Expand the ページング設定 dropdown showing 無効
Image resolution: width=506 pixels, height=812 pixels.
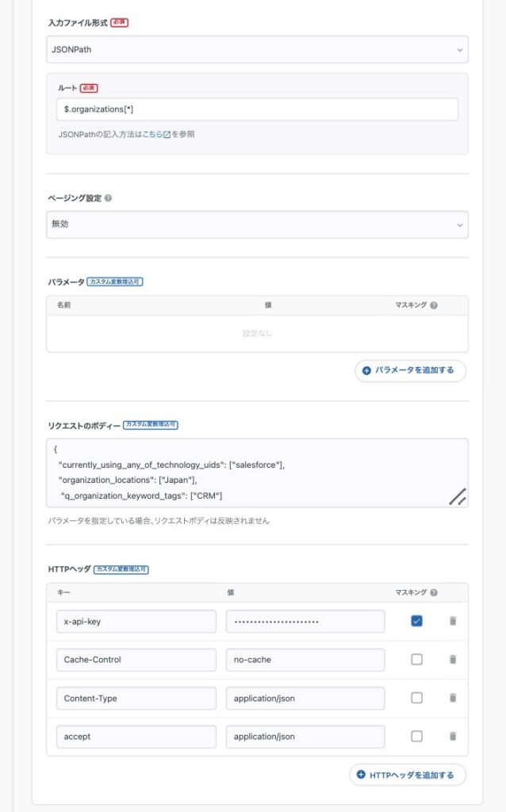(257, 224)
